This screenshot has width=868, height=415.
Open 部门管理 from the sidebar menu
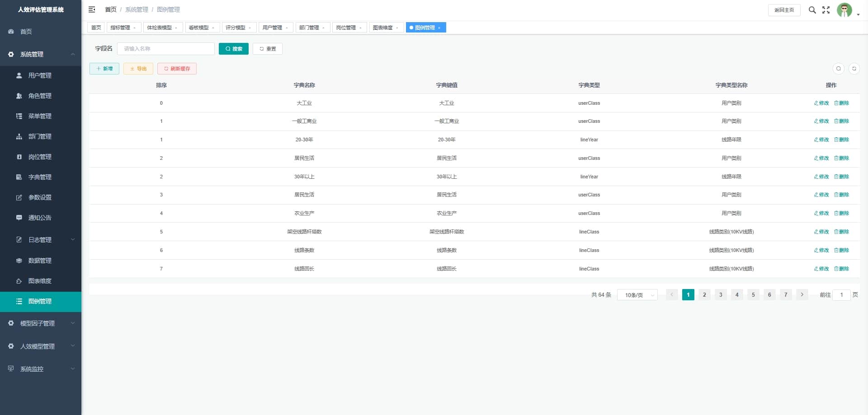(x=41, y=136)
